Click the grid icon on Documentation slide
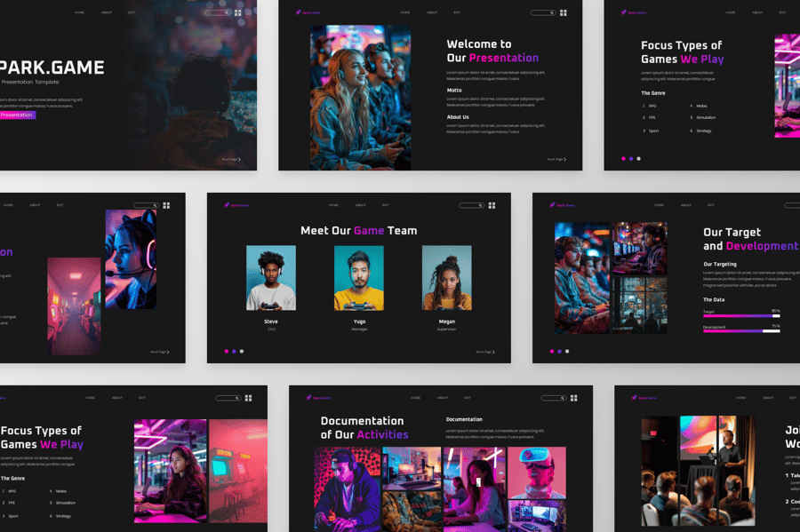The width and height of the screenshot is (800, 532). point(574,398)
